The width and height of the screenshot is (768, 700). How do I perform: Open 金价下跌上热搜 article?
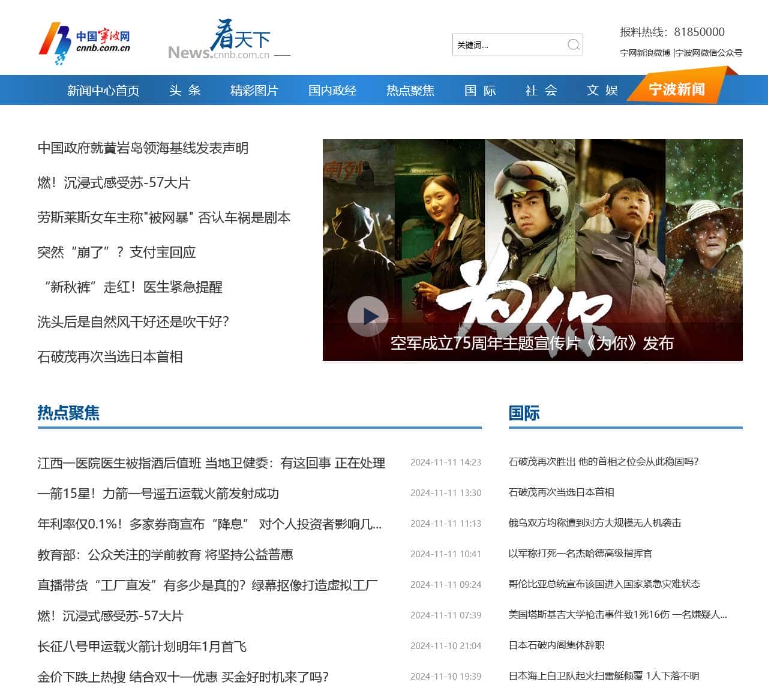point(183,677)
